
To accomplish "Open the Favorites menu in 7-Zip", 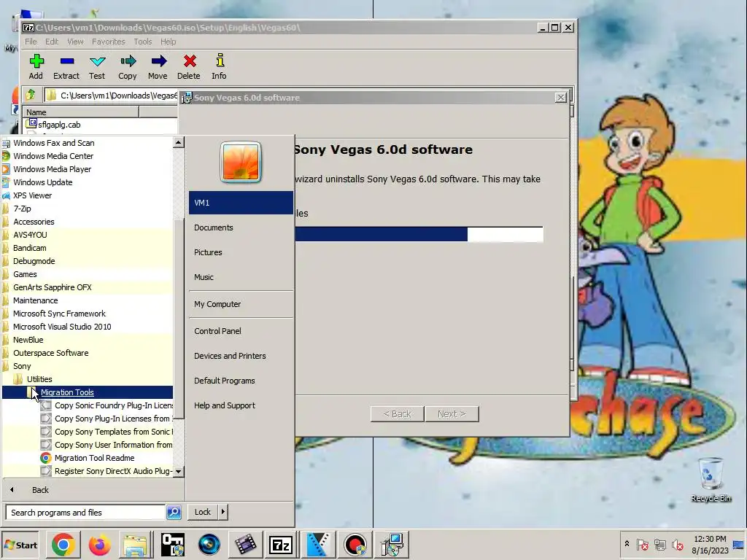I will point(108,42).
